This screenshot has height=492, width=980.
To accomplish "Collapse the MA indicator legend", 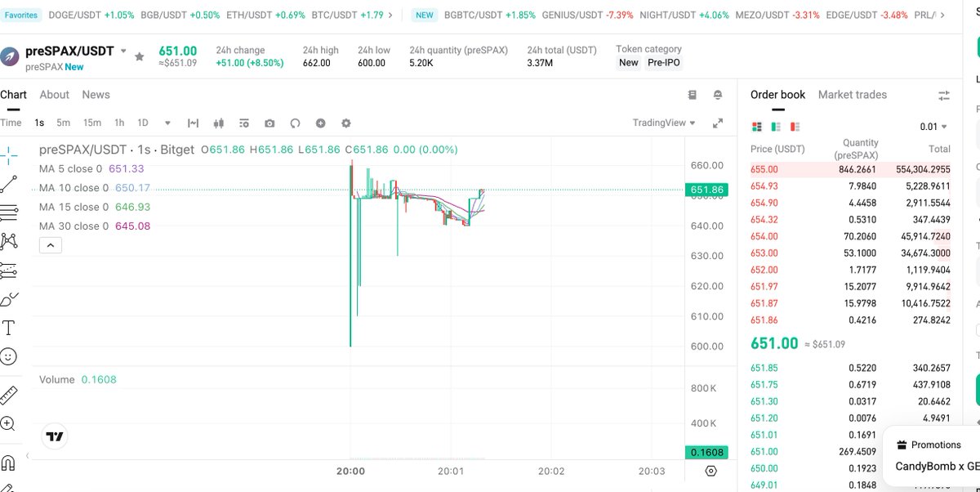I will (50, 245).
